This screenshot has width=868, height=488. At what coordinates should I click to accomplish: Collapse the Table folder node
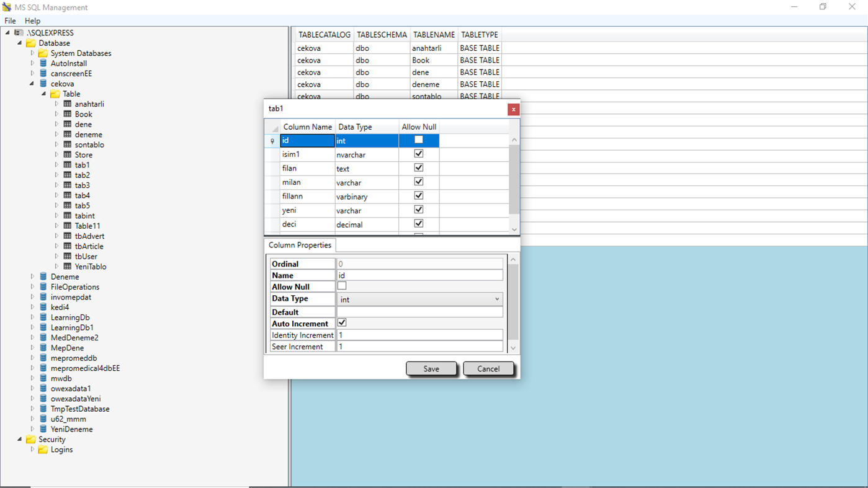44,94
